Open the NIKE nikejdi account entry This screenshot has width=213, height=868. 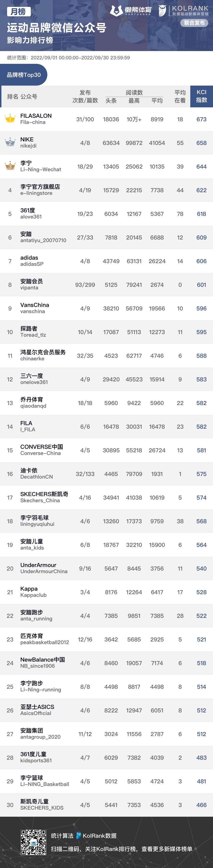(28, 142)
